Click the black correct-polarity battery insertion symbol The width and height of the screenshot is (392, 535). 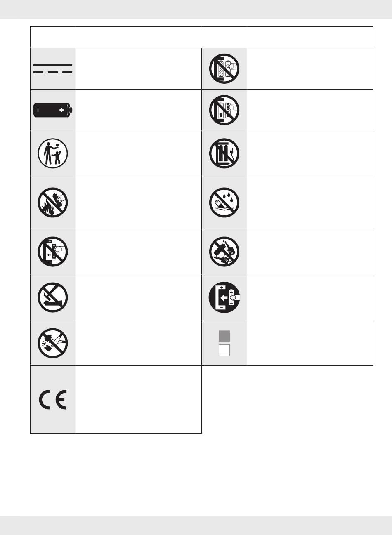[224, 297]
